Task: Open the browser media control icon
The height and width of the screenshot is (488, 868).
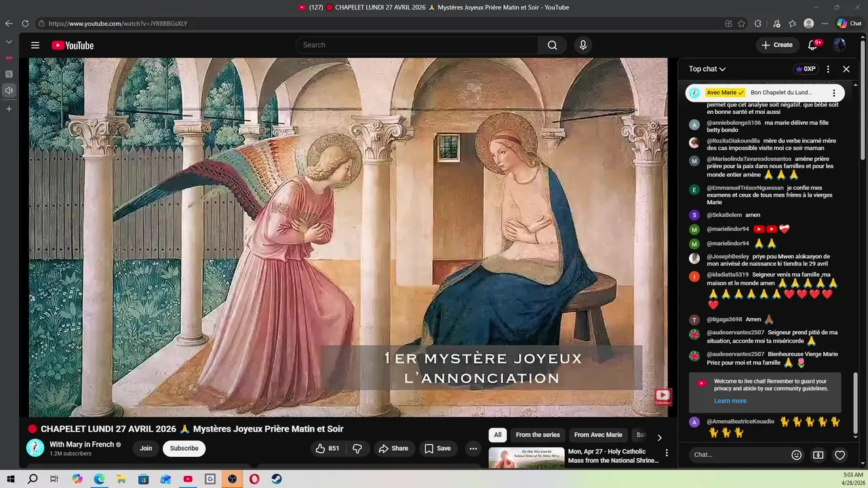Action: [x=776, y=23]
